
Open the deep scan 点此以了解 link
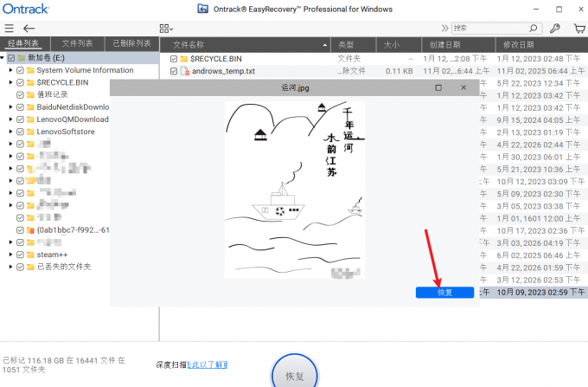point(208,364)
